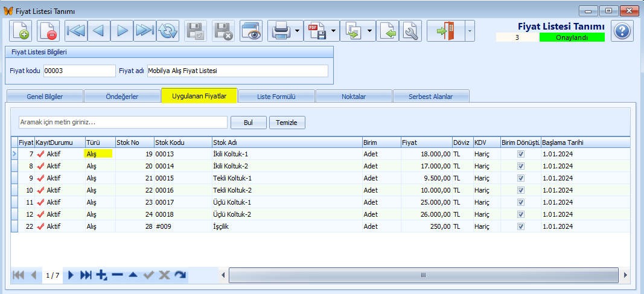
Task: Click the Temizle button
Action: [287, 123]
